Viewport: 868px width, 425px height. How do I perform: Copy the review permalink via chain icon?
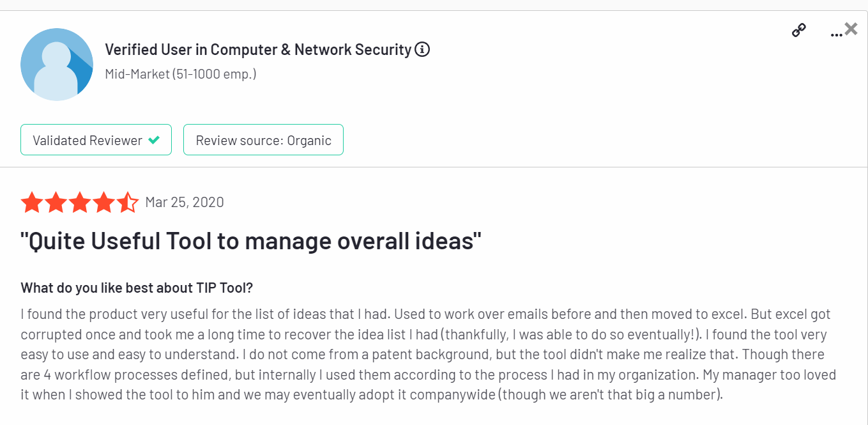click(798, 30)
